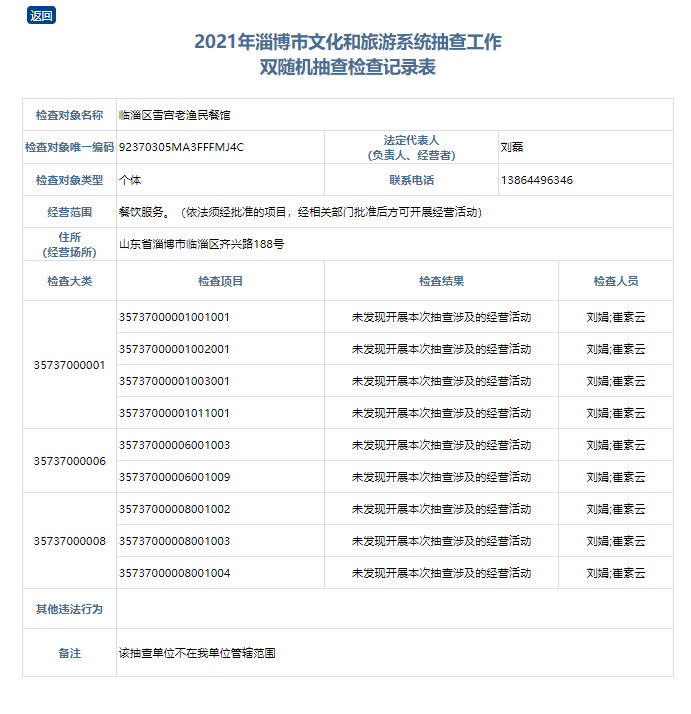The width and height of the screenshot is (691, 714).
Task: Click the unique code 92370305MA3FFFMJ4C
Action: coord(181,147)
